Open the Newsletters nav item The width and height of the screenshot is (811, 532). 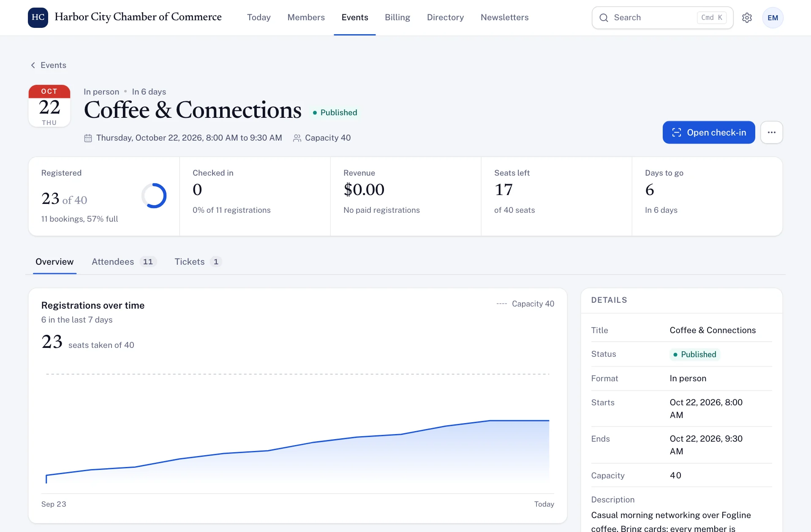[x=505, y=17]
